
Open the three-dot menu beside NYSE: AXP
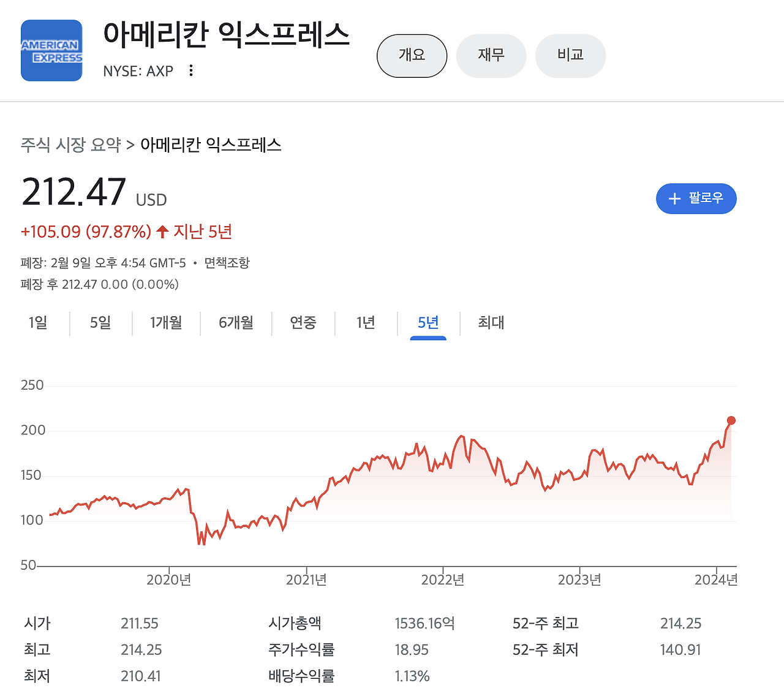click(190, 70)
